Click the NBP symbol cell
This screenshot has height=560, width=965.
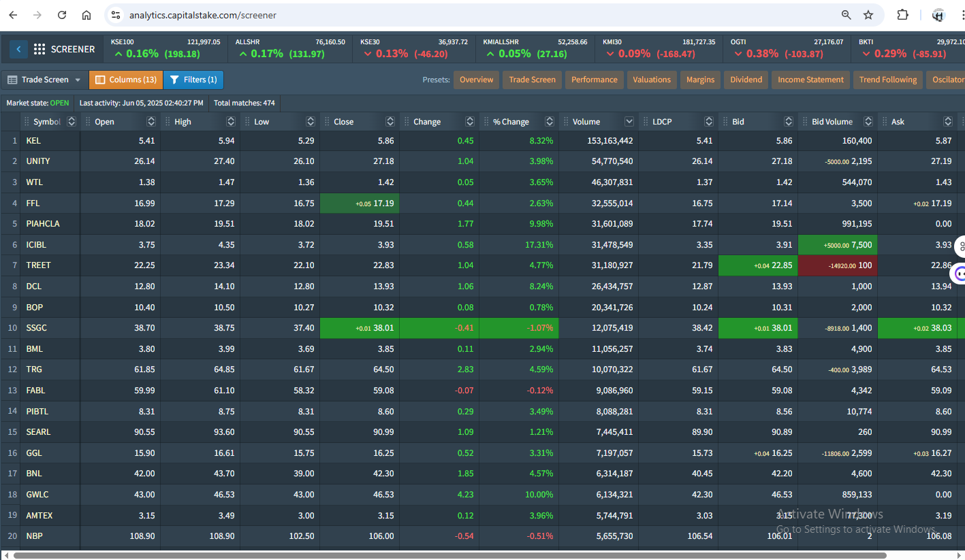click(x=50, y=536)
